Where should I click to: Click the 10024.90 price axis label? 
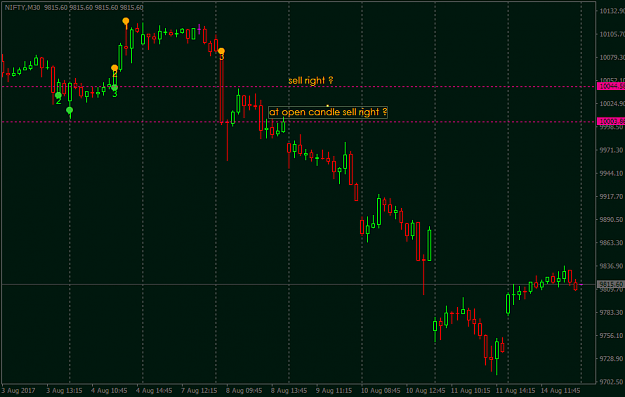612,104
